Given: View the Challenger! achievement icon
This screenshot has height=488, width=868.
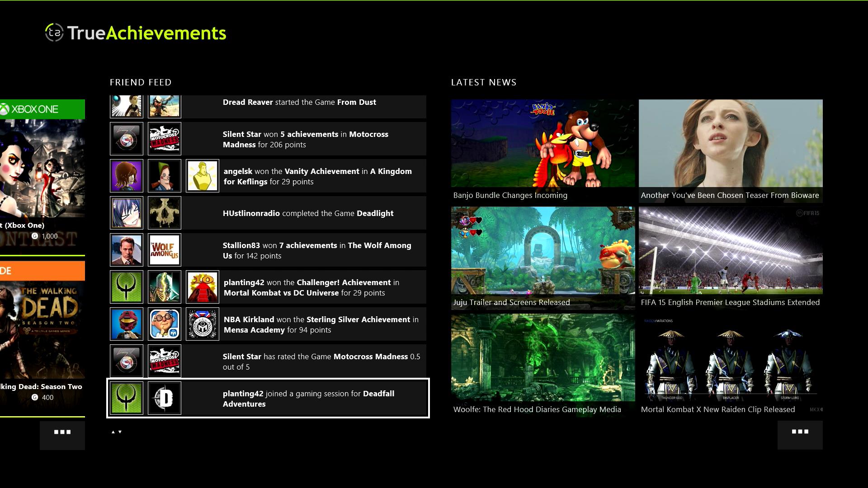Looking at the screenshot, I should (203, 287).
